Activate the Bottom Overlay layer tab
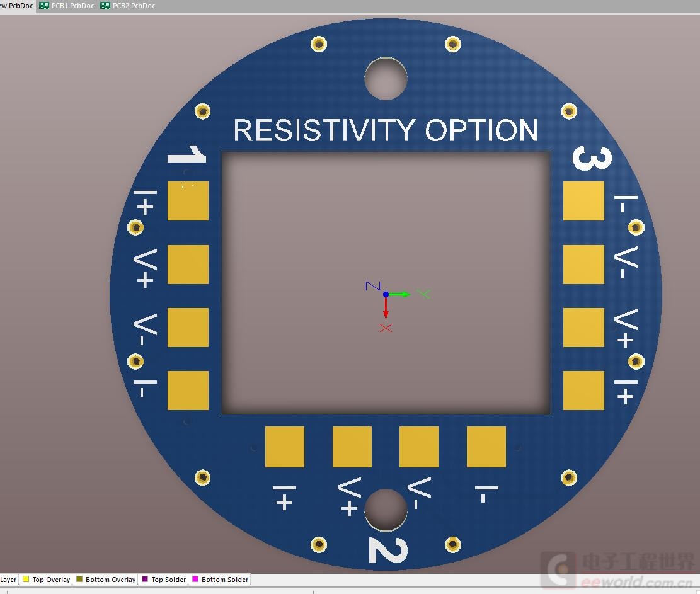700x594 pixels. click(x=106, y=580)
